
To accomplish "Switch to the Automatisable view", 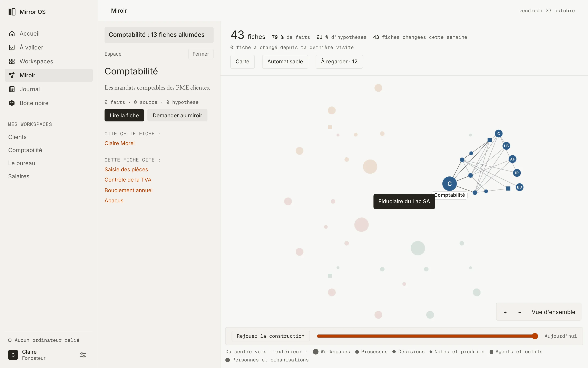I will tap(285, 62).
